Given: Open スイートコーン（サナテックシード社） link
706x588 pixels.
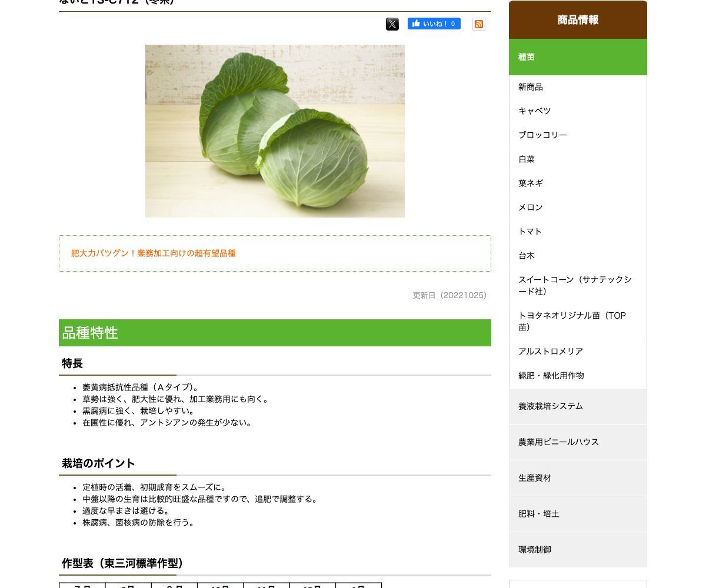Looking at the screenshot, I should tap(575, 286).
